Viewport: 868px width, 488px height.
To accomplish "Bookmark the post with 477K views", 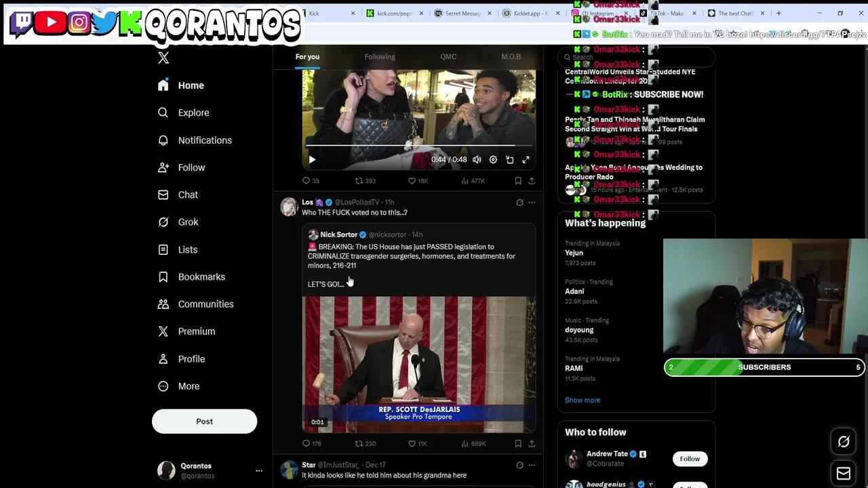I will coord(518,181).
